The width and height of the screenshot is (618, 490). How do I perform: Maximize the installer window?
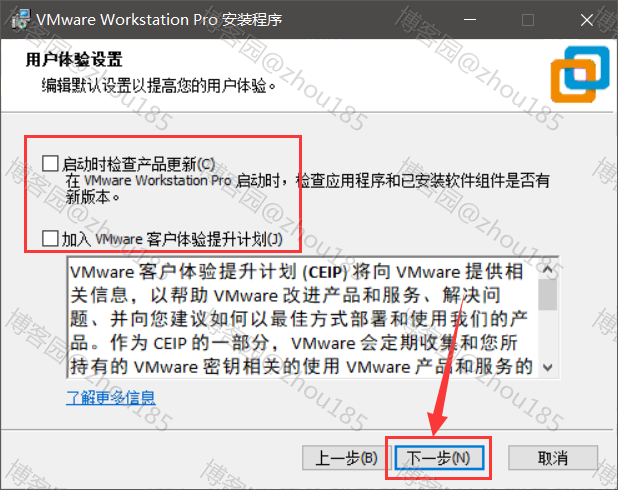[528, 19]
